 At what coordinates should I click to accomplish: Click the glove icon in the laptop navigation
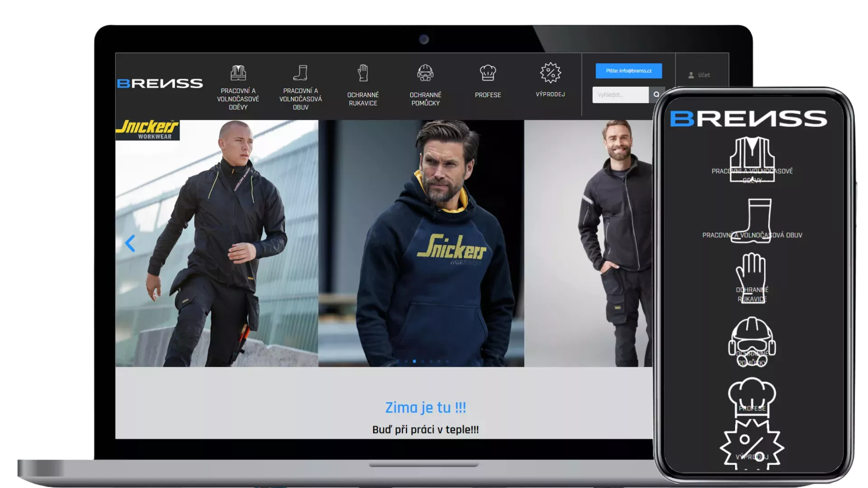click(x=363, y=73)
